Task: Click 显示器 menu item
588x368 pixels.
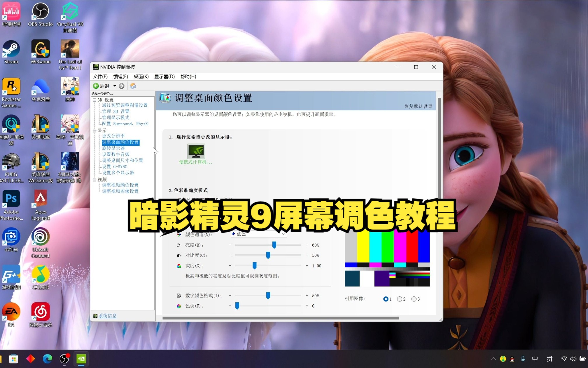Action: [x=165, y=76]
